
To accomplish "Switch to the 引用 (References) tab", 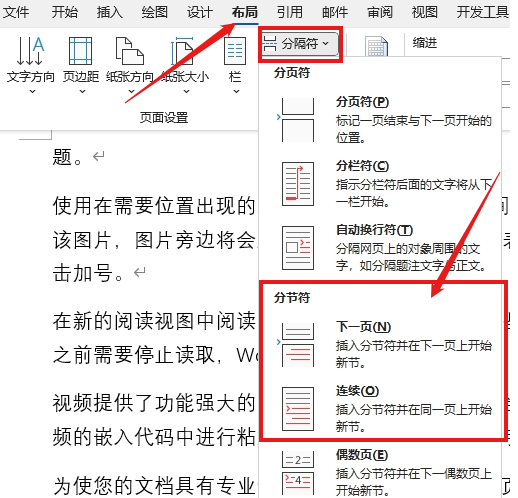I will (x=289, y=12).
